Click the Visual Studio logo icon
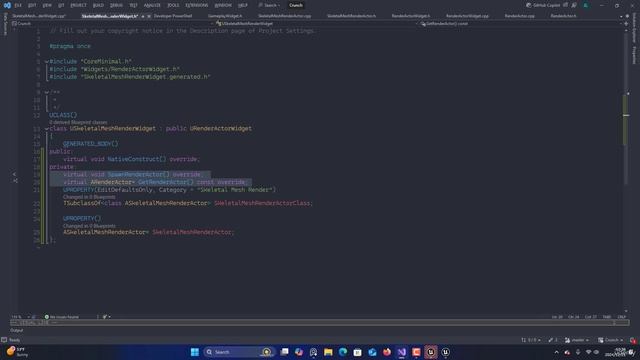Viewport: 640px width, 360px height. point(7,5)
